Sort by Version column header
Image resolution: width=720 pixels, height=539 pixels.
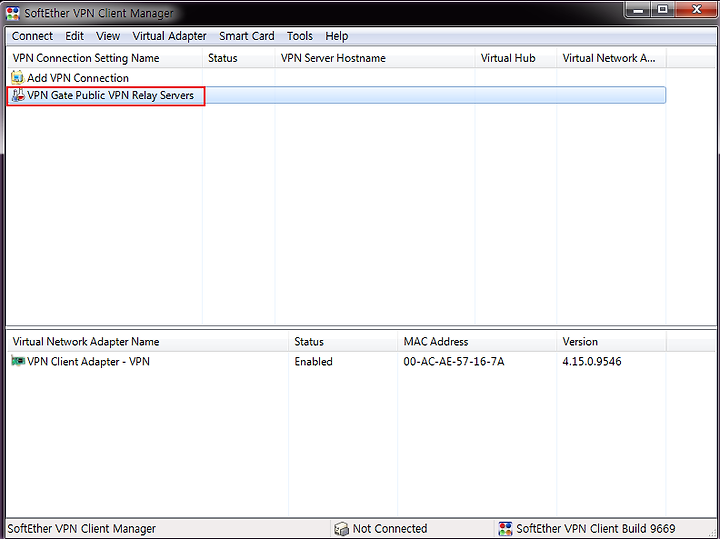point(612,342)
